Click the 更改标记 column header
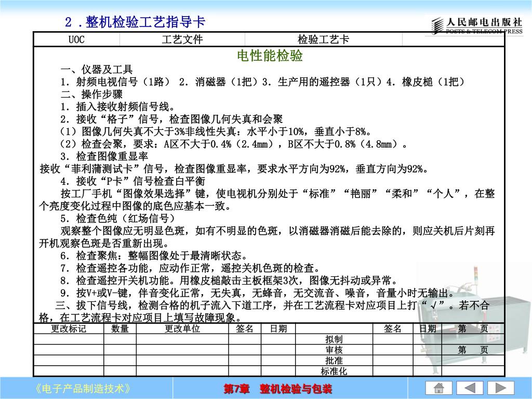Viewport: 532px width, 399px height. pyautogui.click(x=69, y=329)
